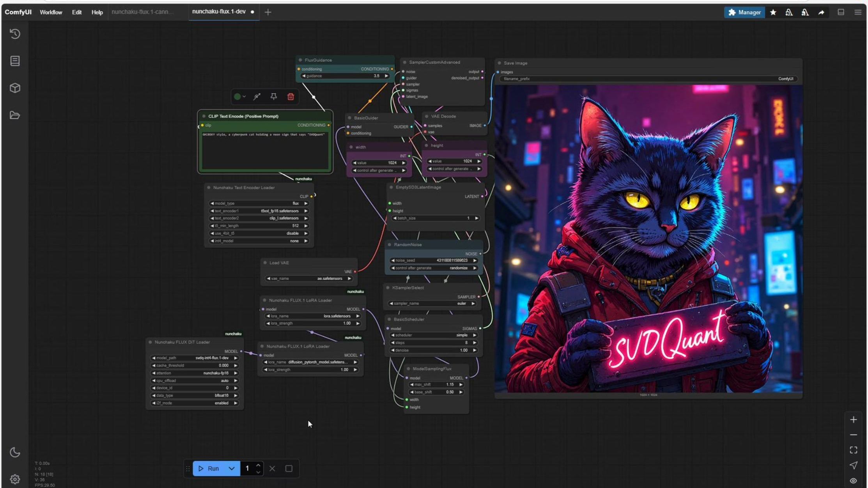The height and width of the screenshot is (488, 868).
Task: Click the cache_threshold 0.000 value slider
Action: (195, 366)
